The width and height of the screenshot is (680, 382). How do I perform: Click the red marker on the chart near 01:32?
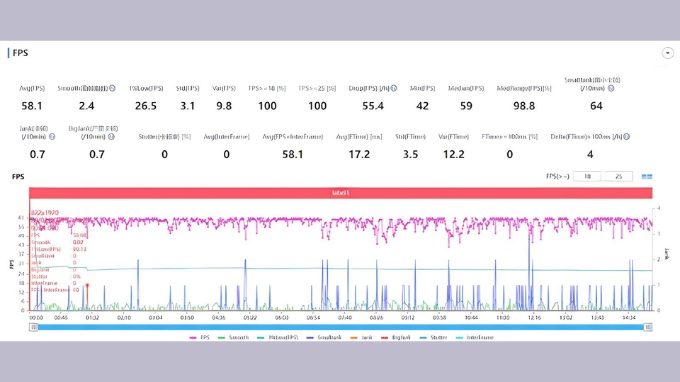pyautogui.click(x=87, y=286)
